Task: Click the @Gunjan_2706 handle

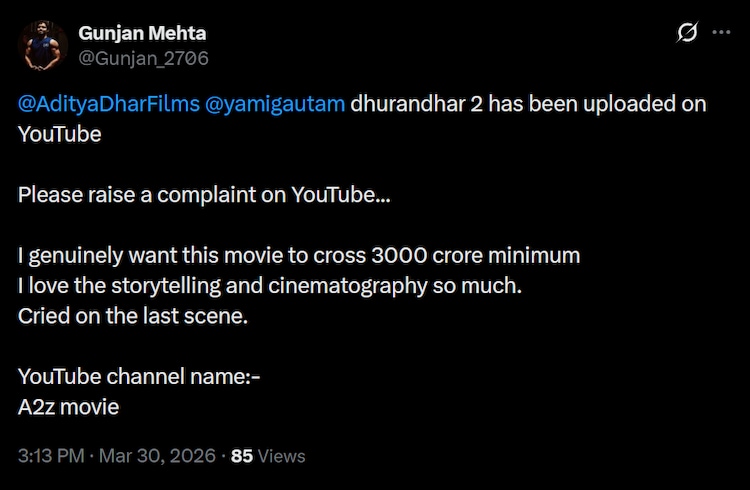Action: tap(143, 58)
